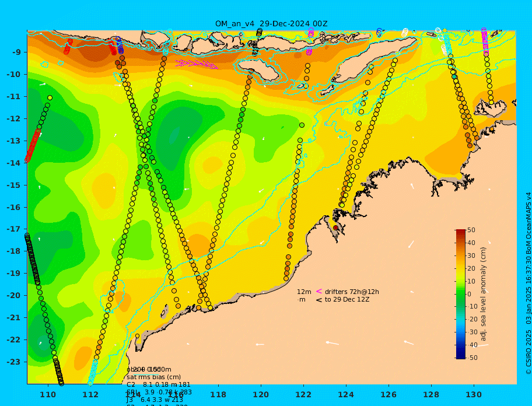Screen dimensions: 532x406
Task: Click the black '<' legend symbol beside 'to 29 Dec 12Z'
Action: (x=319, y=299)
